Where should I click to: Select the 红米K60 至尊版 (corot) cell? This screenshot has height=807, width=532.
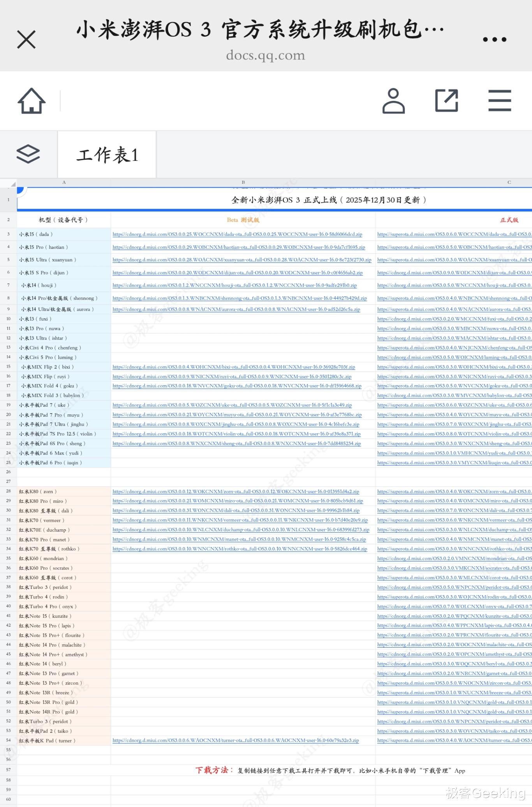64,578
